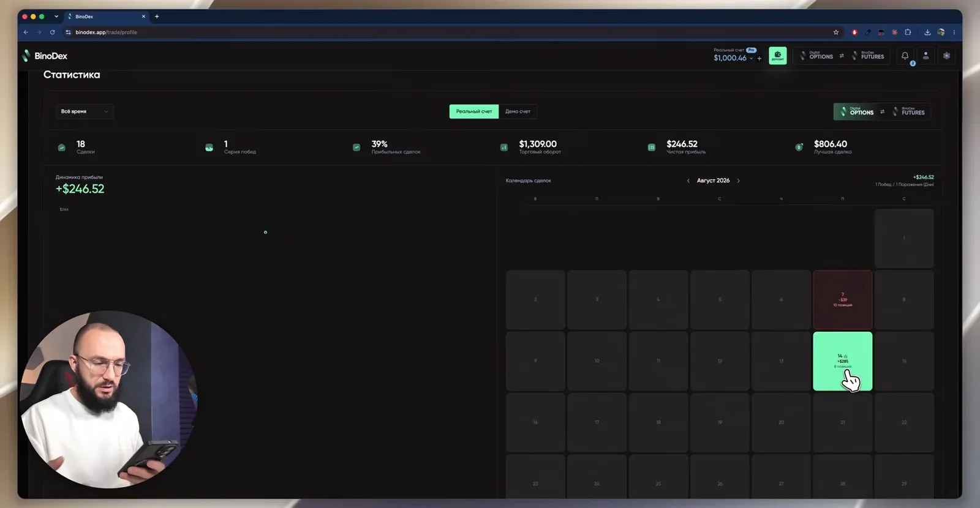Open the Всё время period dropdown
Viewport: 980px width, 508px height.
coord(85,111)
